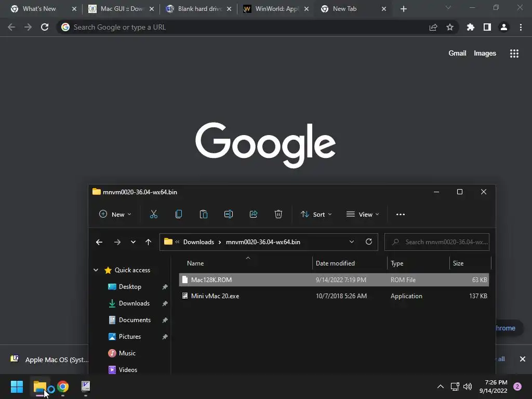Switch to the Mac GUI tab
This screenshot has width=532, height=399.
point(121,9)
